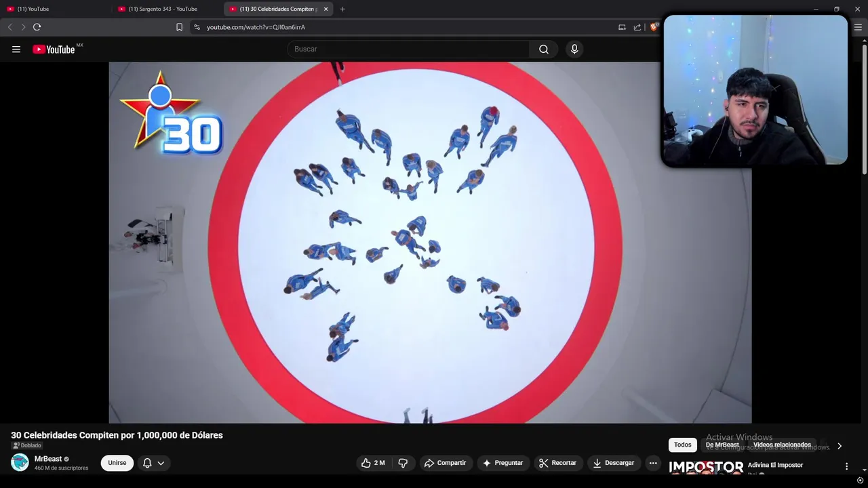Click the Compartir share button

(x=445, y=463)
